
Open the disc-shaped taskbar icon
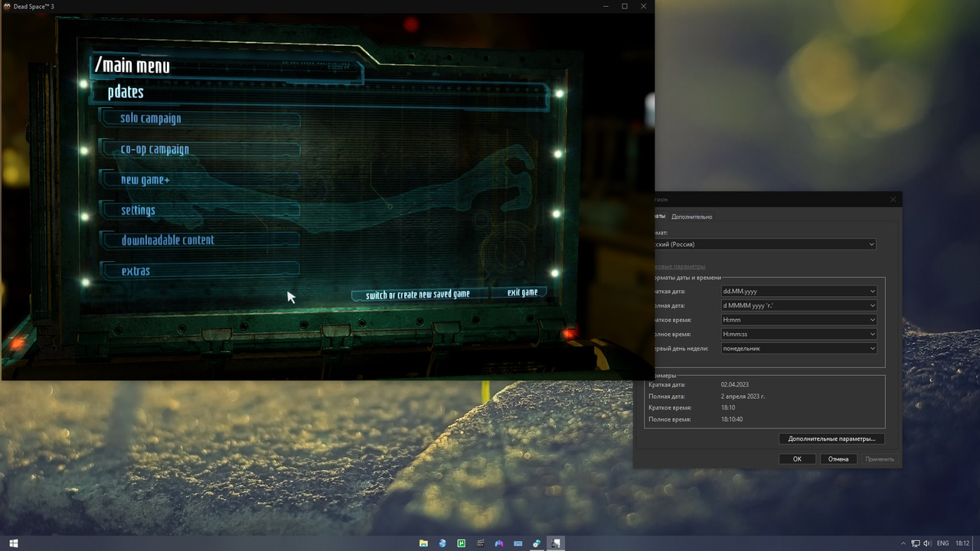[537, 543]
